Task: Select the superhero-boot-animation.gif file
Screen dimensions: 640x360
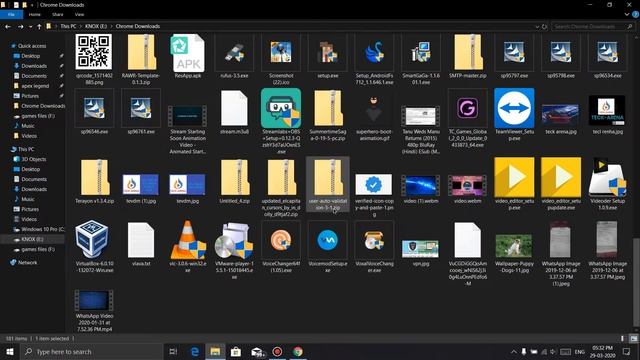Action: [374, 109]
